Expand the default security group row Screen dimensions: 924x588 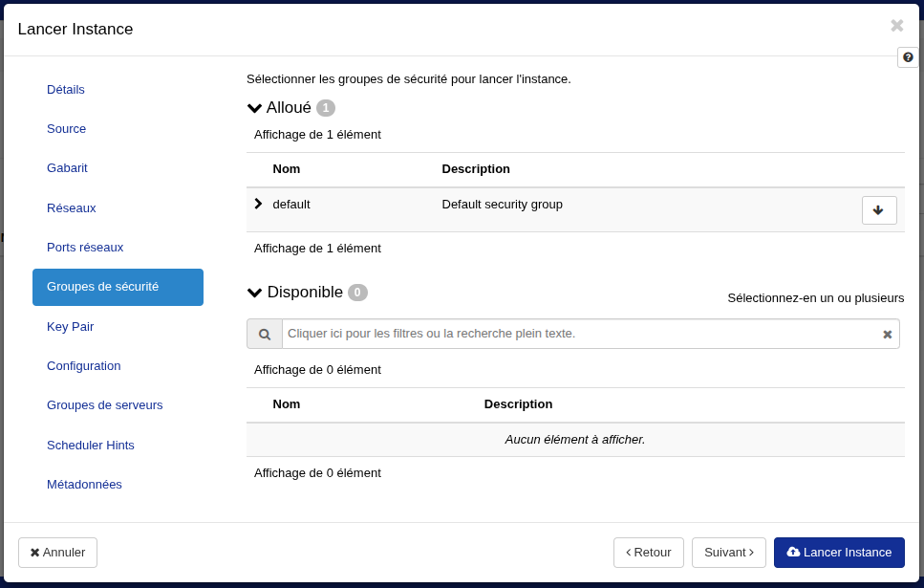tap(258, 204)
